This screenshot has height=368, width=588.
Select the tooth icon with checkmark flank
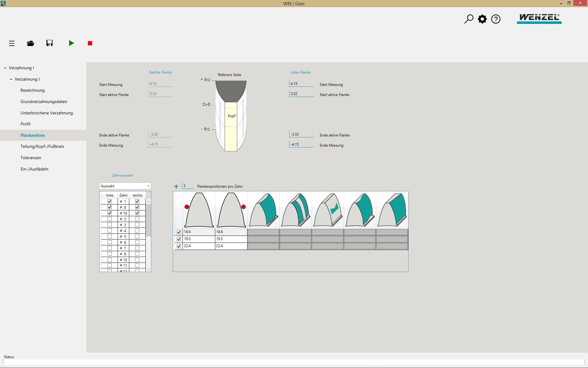click(328, 210)
